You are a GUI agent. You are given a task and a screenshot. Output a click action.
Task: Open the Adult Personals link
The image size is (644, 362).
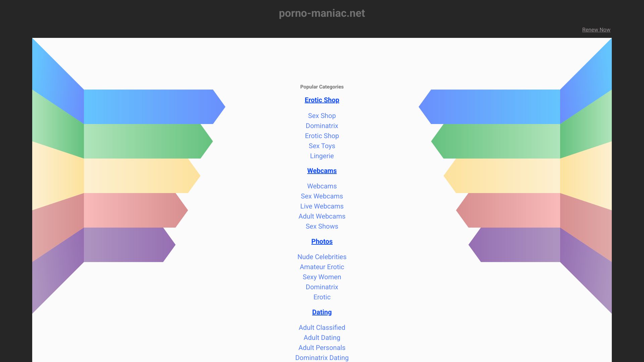click(322, 348)
